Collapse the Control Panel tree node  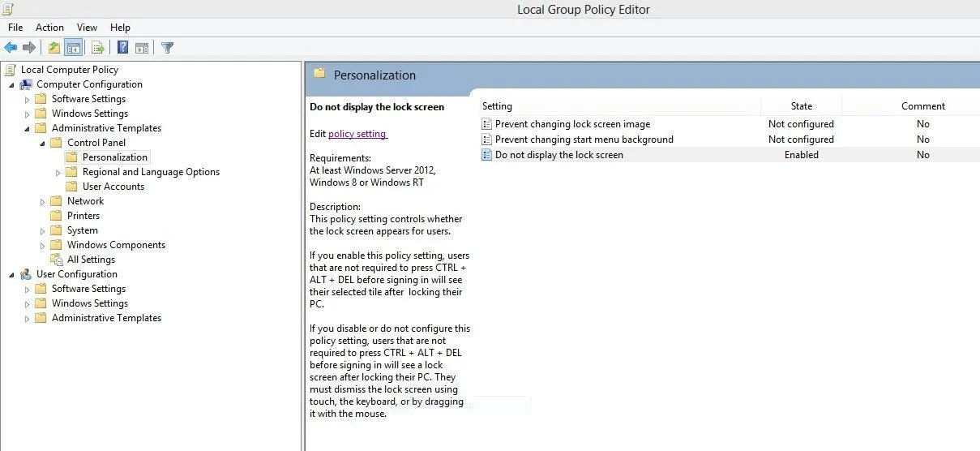(42, 144)
